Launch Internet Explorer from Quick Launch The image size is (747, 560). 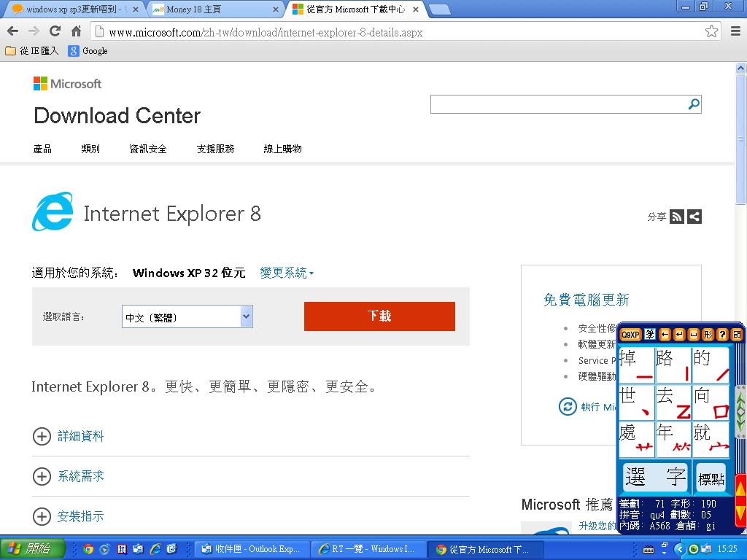coord(155,549)
